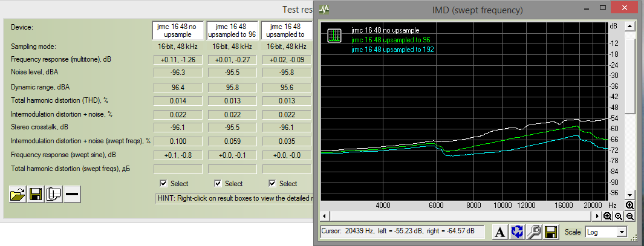
Task: Click swept IMD + noise value 0.059
Action: tap(232, 141)
